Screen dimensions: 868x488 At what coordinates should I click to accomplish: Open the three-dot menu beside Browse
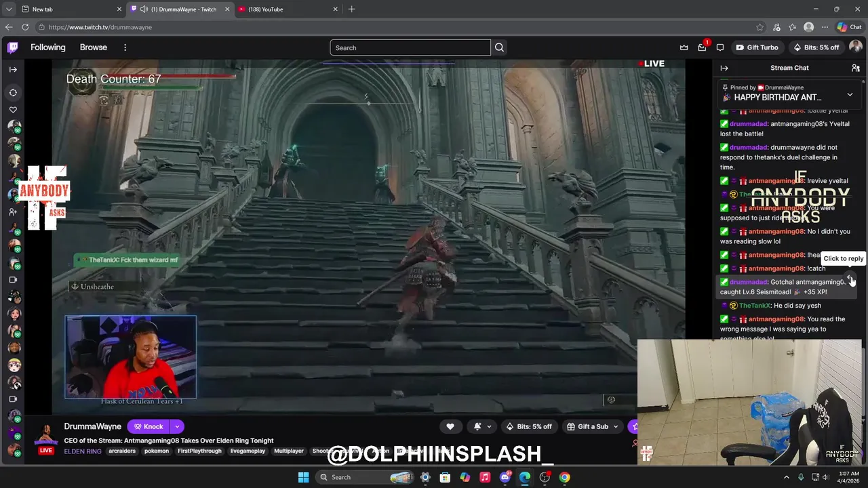point(125,47)
